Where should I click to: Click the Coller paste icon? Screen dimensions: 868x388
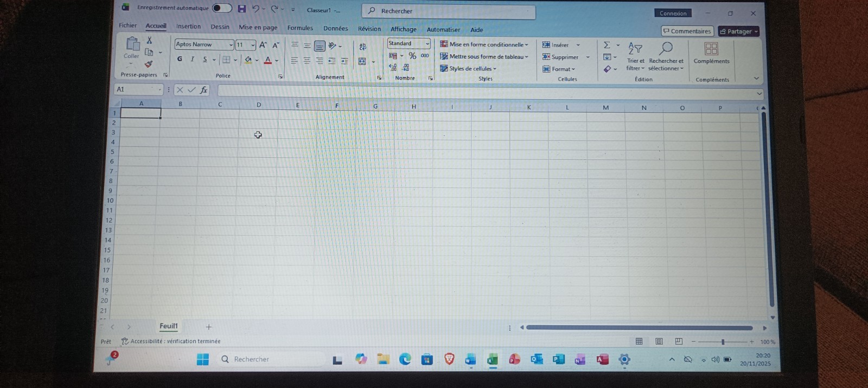tap(132, 43)
